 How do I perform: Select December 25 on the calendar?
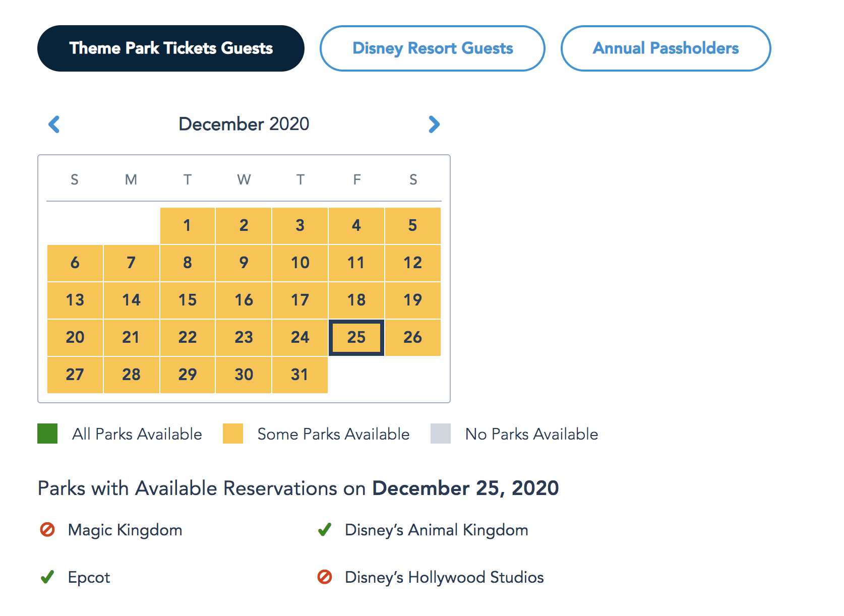[356, 337]
